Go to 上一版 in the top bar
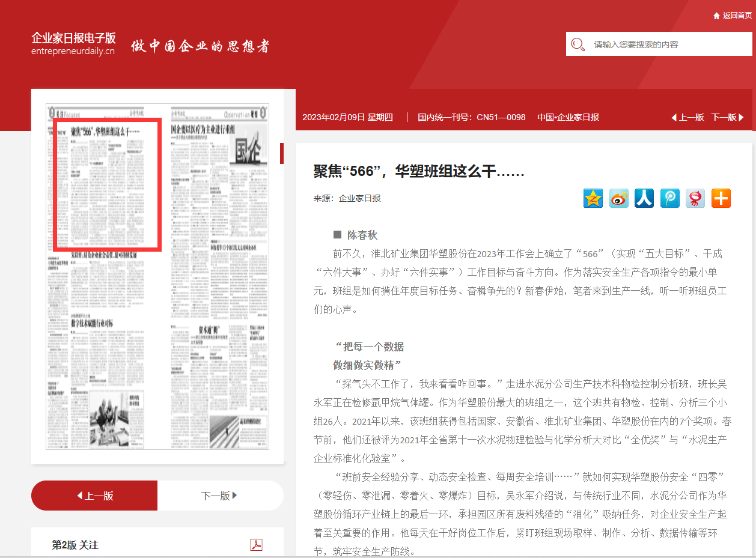Image resolution: width=756 pixels, height=558 pixels. click(687, 117)
